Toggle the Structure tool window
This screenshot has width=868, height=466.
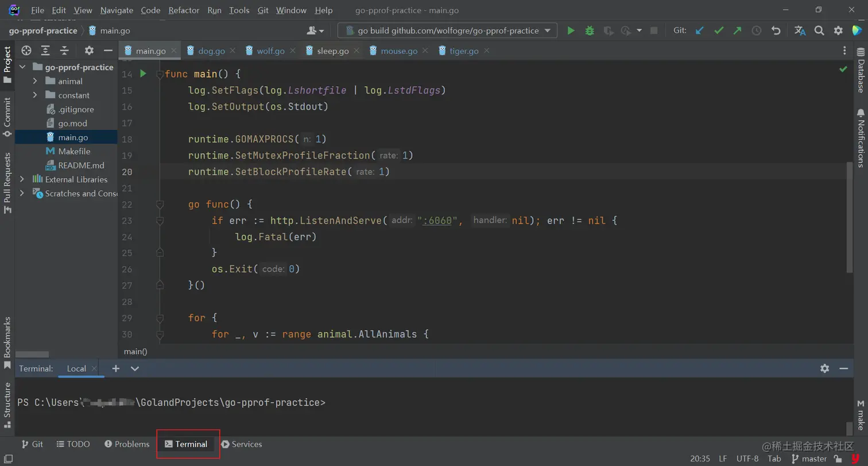click(7, 405)
